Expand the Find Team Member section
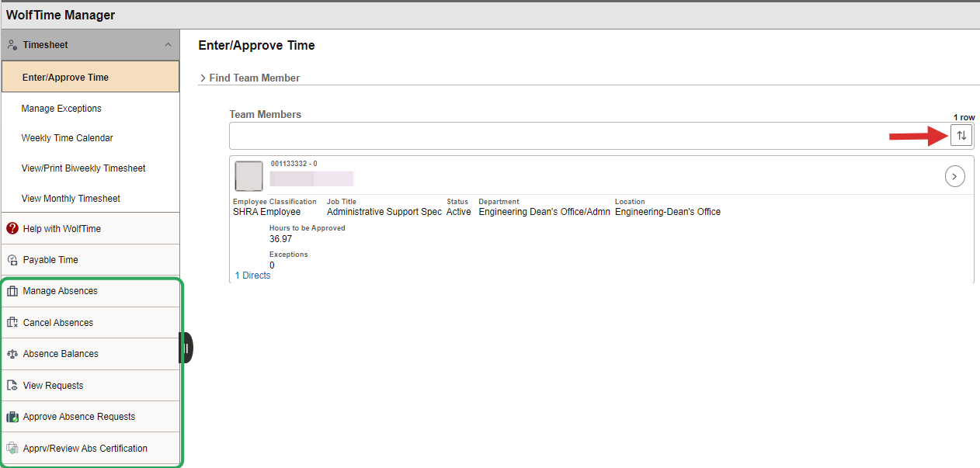Viewport: 980px width, 468px height. (250, 78)
